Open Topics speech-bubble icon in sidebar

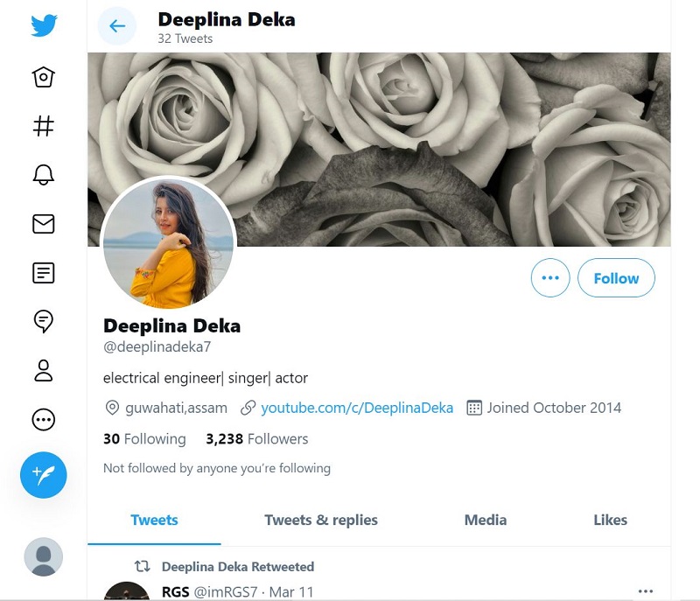[43, 322]
